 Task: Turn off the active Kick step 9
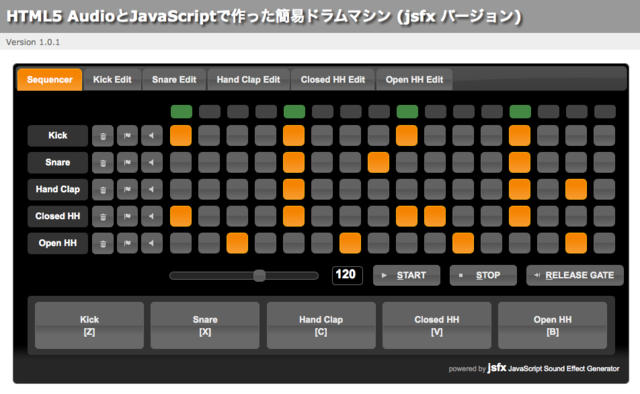click(407, 136)
